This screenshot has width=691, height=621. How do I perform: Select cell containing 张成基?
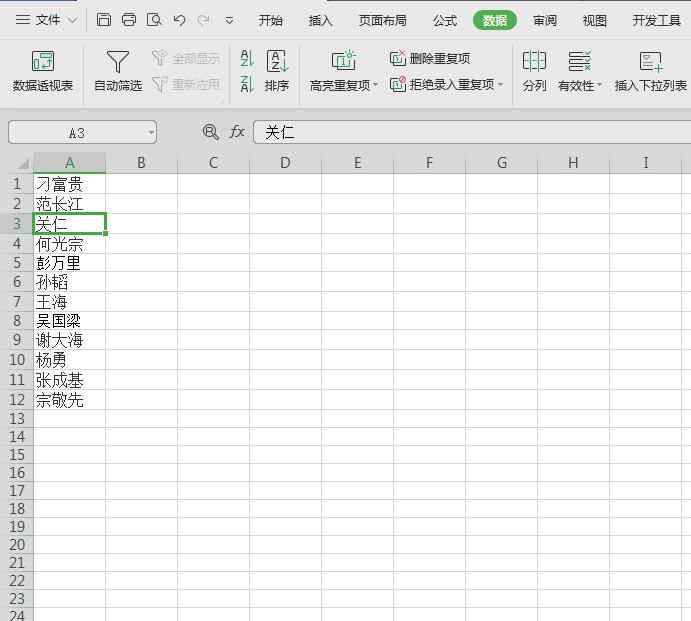pos(70,379)
